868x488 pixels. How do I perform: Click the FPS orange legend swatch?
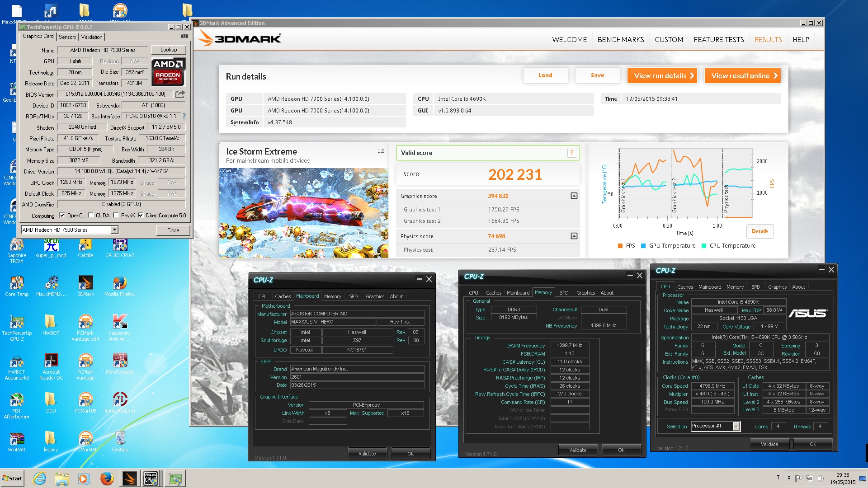(620, 246)
